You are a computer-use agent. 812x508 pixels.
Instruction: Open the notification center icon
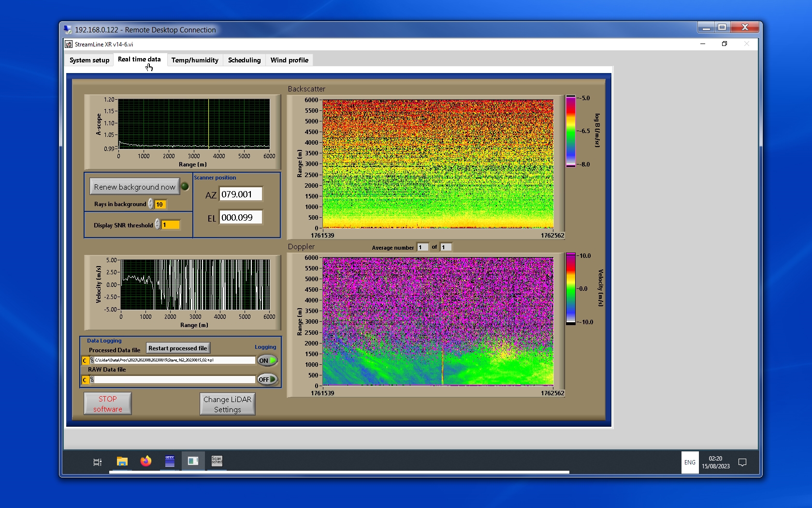(742, 463)
